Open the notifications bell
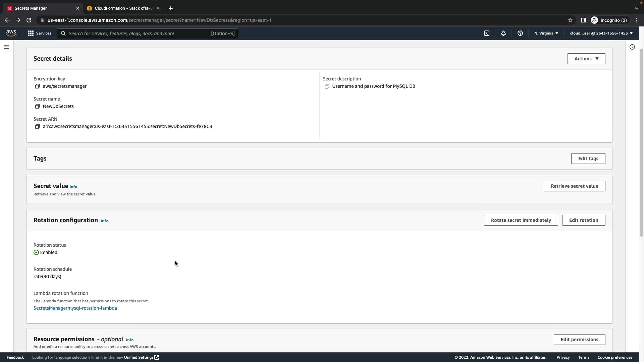Image resolution: width=644 pixels, height=362 pixels. click(x=503, y=33)
